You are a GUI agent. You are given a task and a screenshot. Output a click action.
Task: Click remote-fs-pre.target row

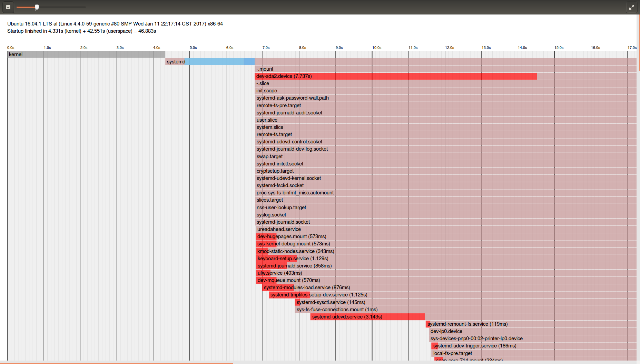[x=445, y=105]
